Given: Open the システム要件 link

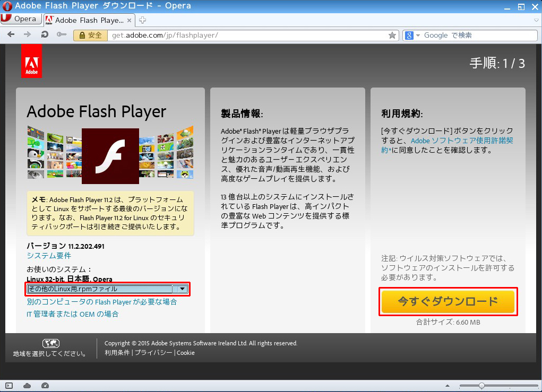Looking at the screenshot, I should (x=48, y=256).
